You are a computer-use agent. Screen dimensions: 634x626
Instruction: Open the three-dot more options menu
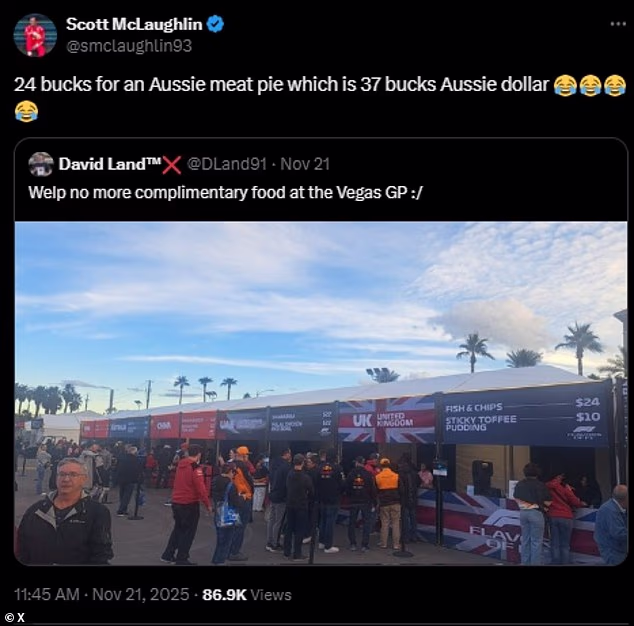(618, 24)
